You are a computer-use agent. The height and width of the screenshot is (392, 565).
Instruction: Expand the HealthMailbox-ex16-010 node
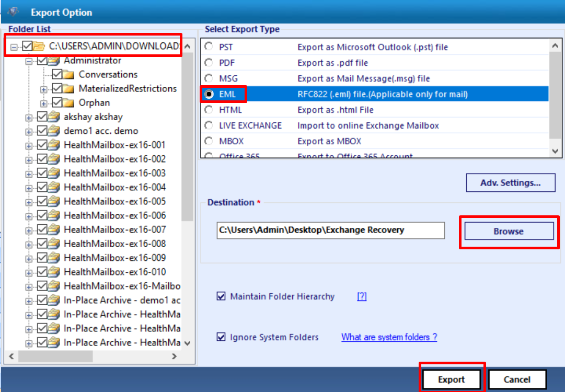point(29,273)
